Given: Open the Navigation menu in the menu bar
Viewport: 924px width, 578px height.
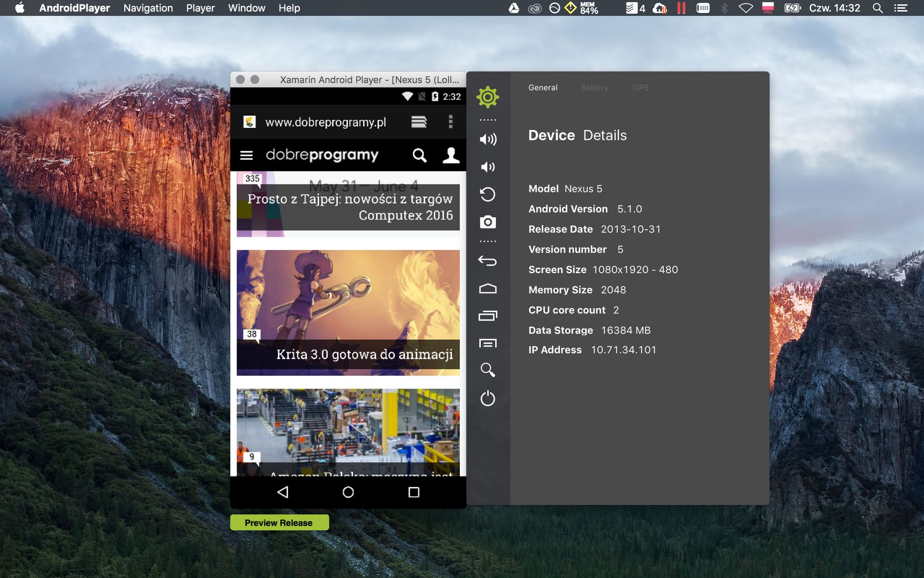Looking at the screenshot, I should click(x=148, y=8).
